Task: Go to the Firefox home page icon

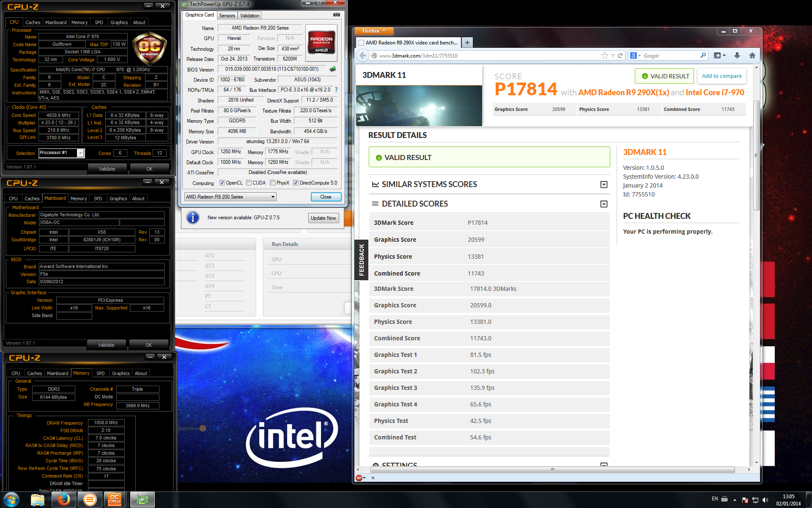Action: coord(752,55)
